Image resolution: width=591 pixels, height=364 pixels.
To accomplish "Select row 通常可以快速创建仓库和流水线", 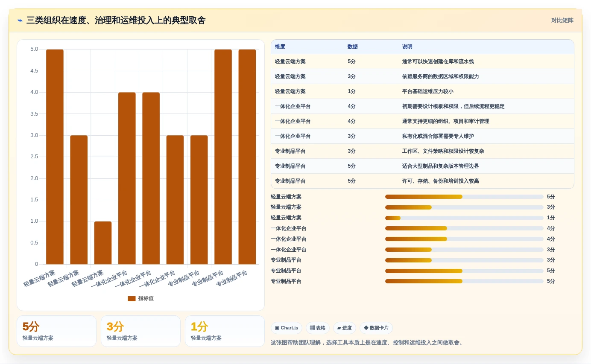I will 422,61.
